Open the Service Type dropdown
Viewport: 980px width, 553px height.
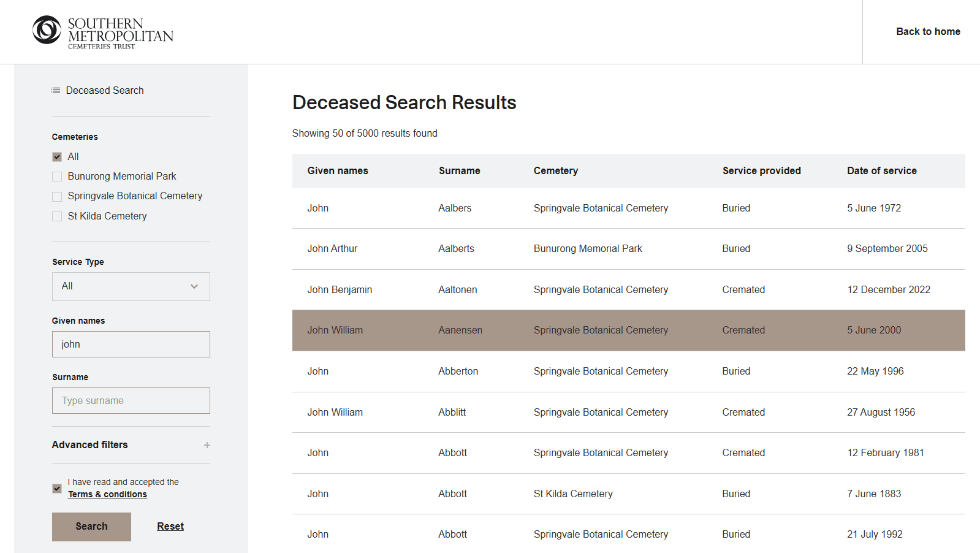[131, 286]
